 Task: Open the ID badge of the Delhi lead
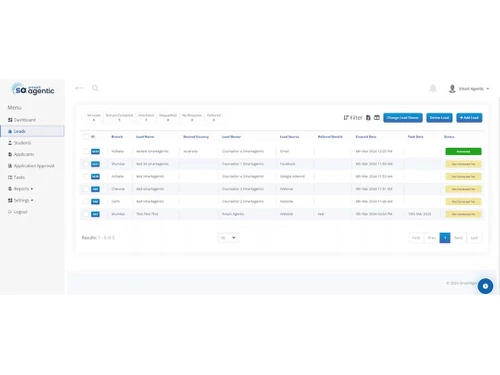coord(95,201)
